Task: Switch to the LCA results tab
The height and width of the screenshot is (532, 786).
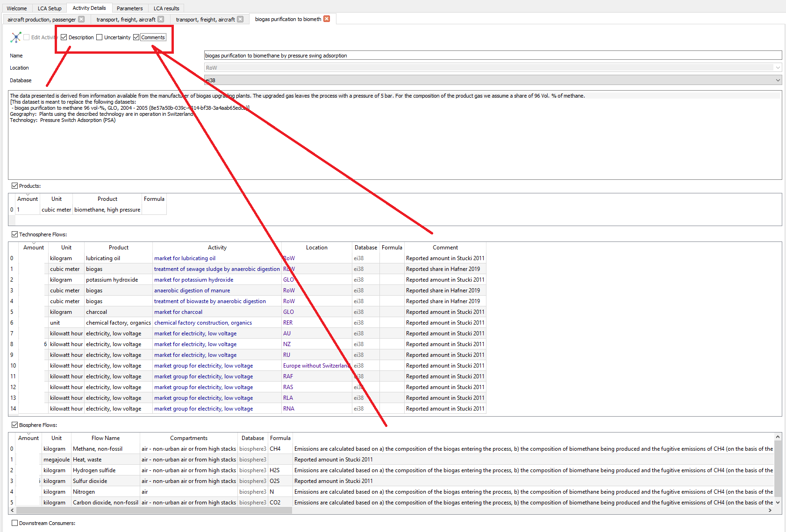Action: (x=166, y=7)
